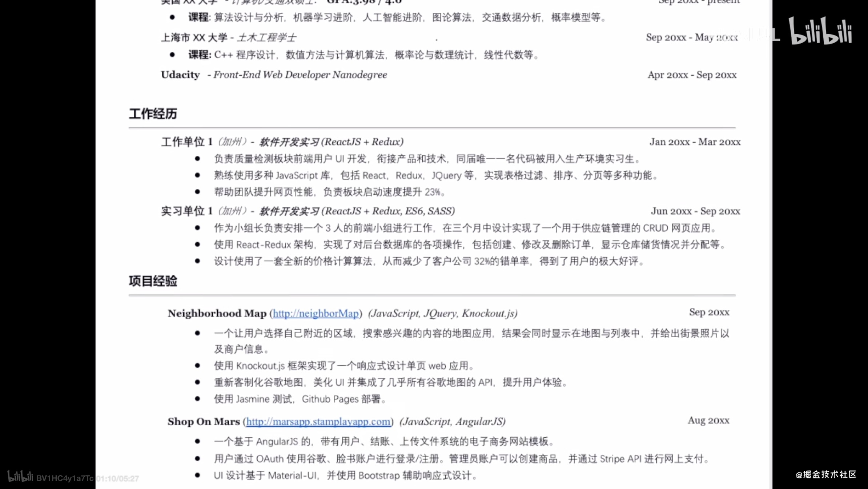Open the http://neighborMap hyperlink

pos(316,313)
